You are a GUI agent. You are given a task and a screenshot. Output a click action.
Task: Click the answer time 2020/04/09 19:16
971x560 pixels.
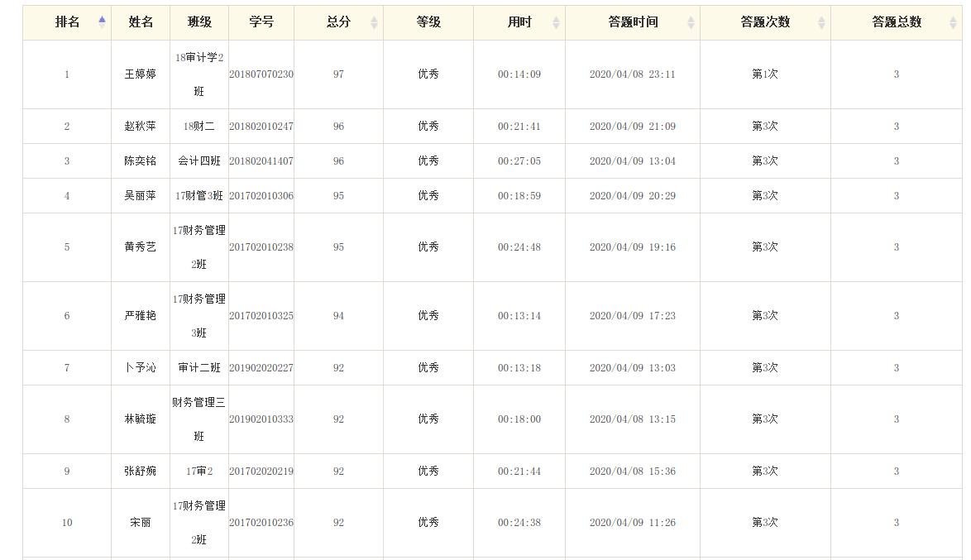[632, 247]
